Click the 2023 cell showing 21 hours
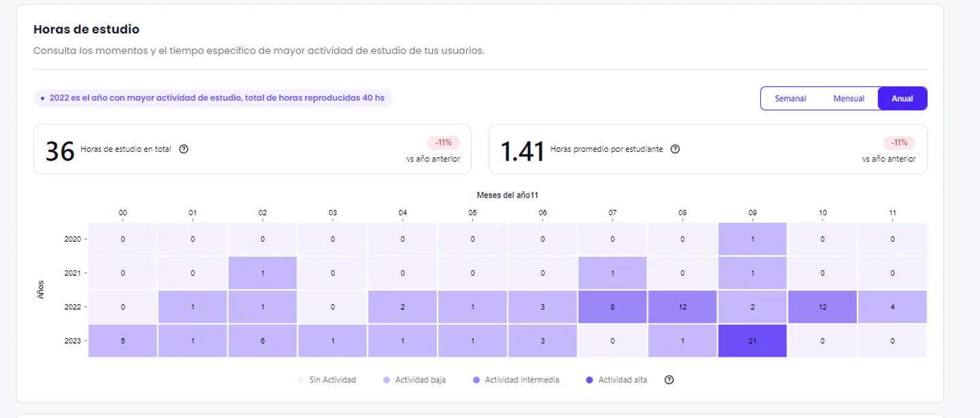The height and width of the screenshot is (418, 980). tap(752, 340)
